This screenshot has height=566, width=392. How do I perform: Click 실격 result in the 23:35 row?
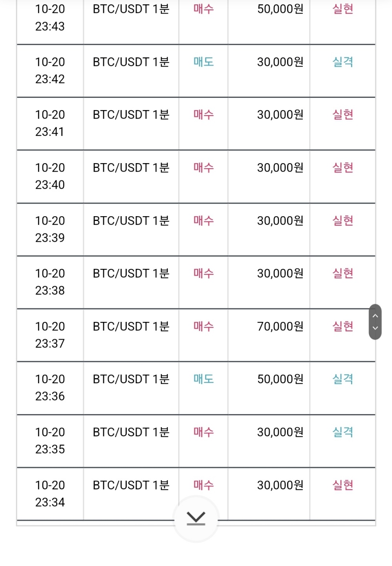(x=343, y=432)
